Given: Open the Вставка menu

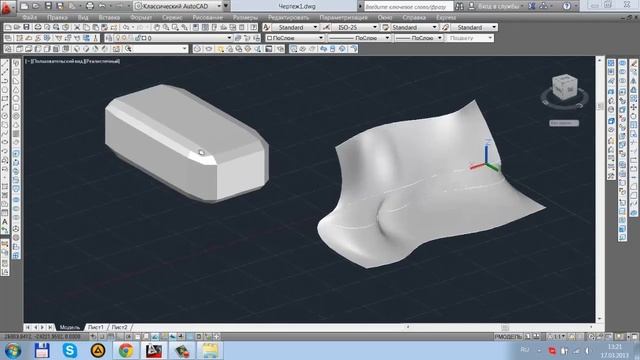Looking at the screenshot, I should [109, 18].
